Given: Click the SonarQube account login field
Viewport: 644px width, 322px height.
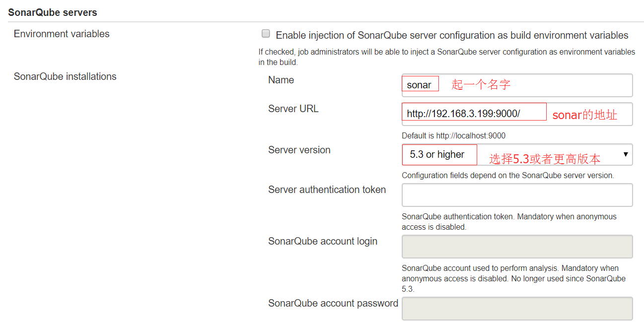Looking at the screenshot, I should [516, 246].
